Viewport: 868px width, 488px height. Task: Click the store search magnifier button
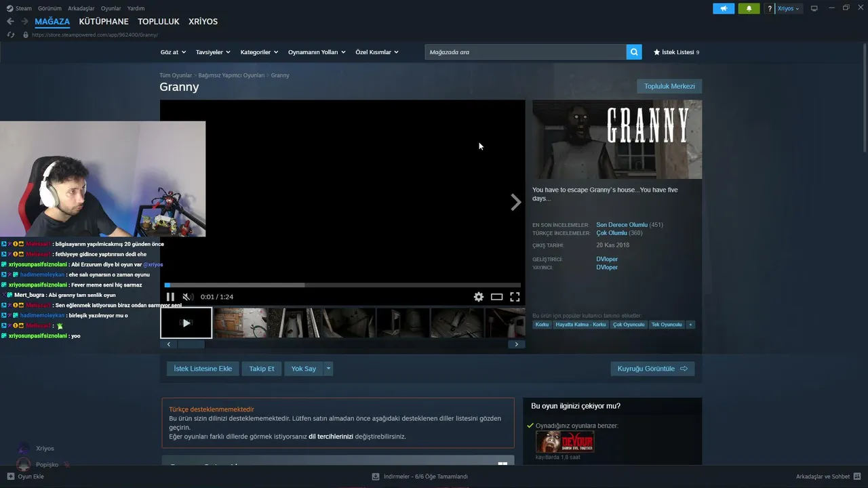click(634, 52)
